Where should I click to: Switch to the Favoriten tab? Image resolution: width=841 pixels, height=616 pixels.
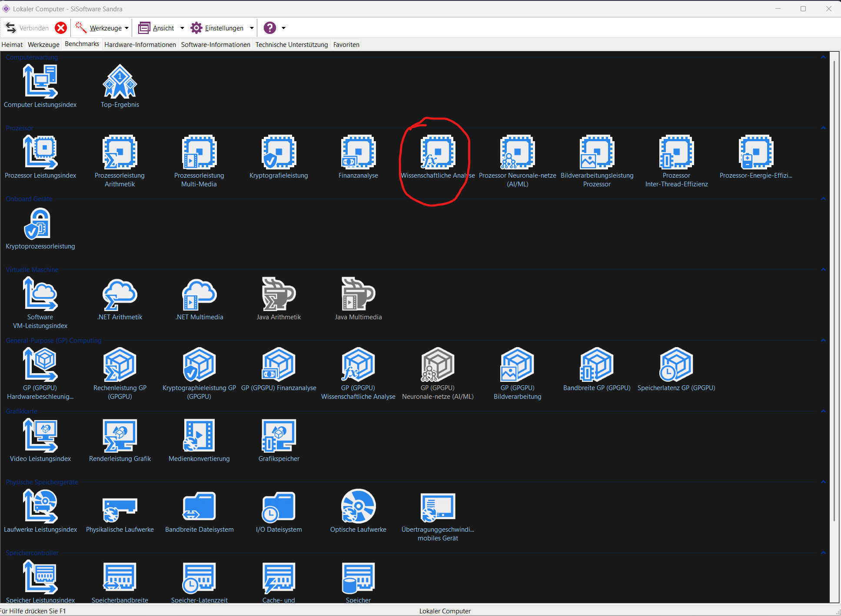346,44
